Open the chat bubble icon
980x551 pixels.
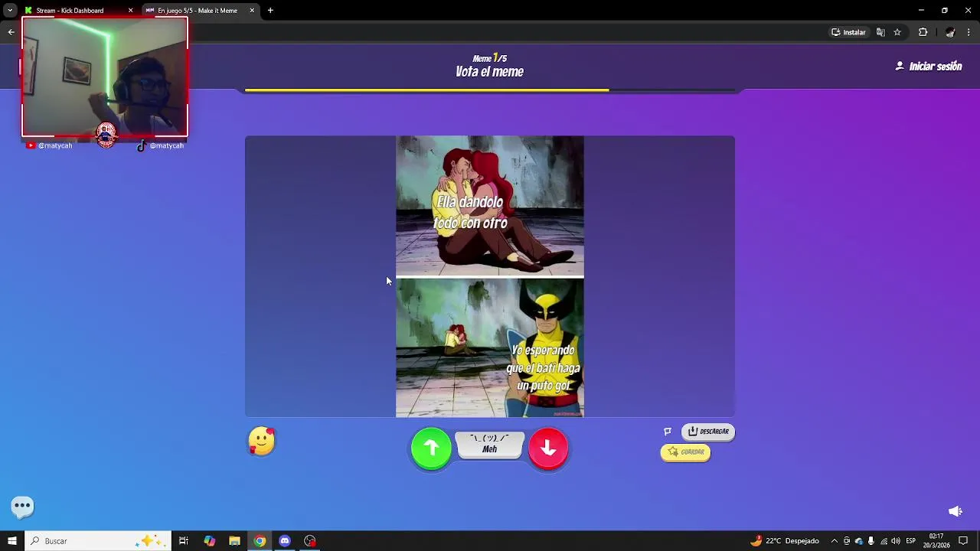pos(22,506)
